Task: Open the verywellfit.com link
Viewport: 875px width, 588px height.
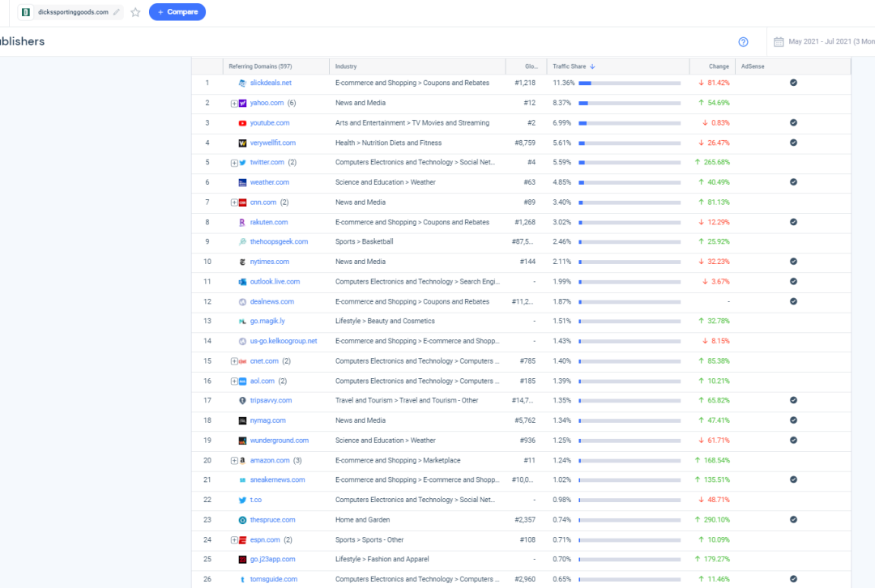Action: point(273,143)
